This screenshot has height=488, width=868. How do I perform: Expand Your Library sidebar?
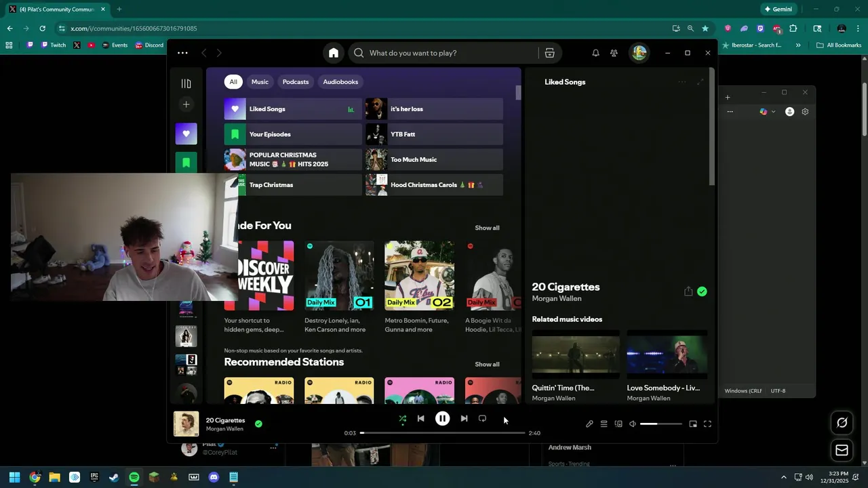click(186, 83)
